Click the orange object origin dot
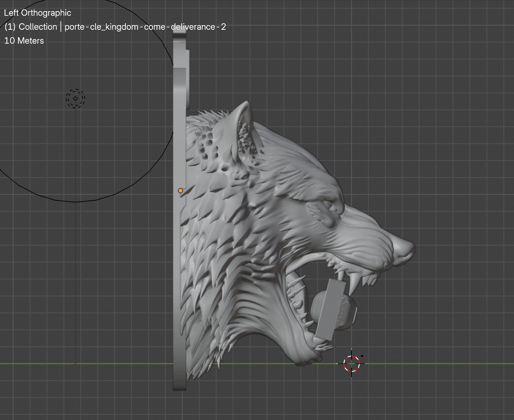This screenshot has width=514, height=420. [181, 191]
